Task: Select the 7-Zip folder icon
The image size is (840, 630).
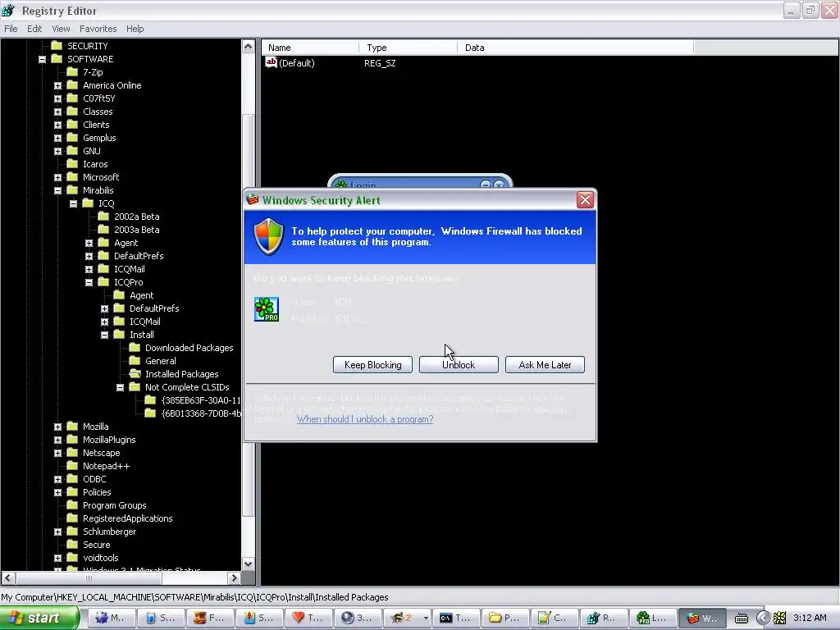Action: pyautogui.click(x=72, y=72)
